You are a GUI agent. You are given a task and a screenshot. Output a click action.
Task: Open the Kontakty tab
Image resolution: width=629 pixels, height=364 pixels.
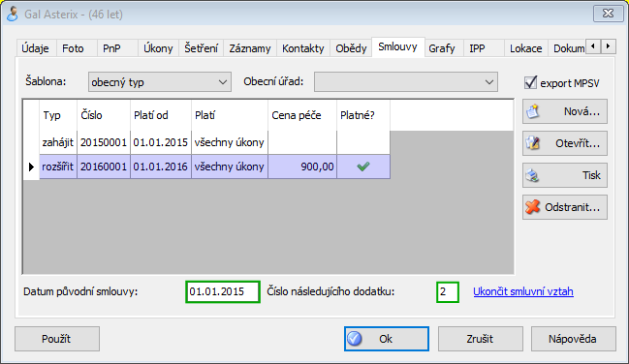click(x=302, y=48)
